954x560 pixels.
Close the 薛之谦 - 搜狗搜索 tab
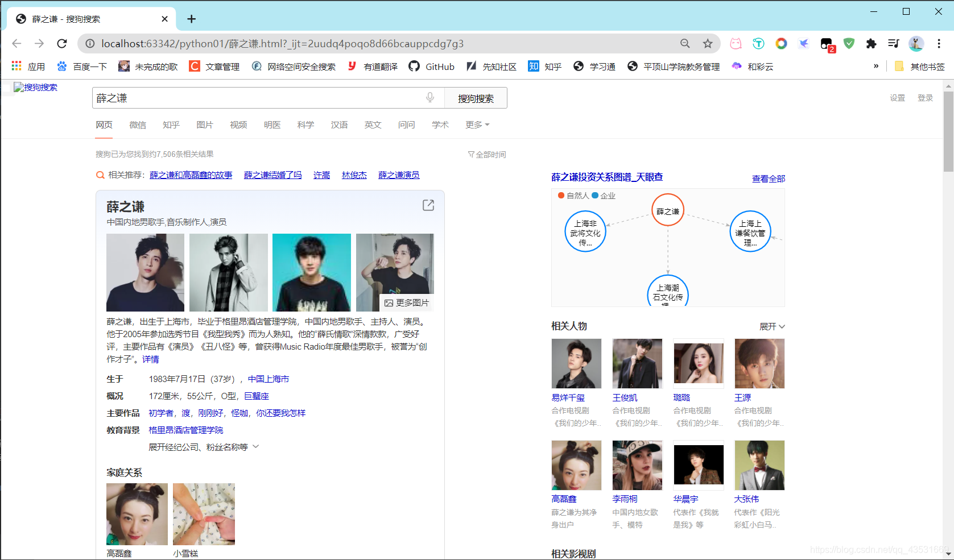coord(164,19)
